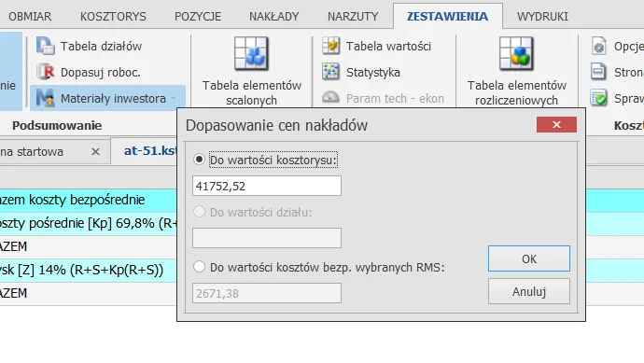Screen dimensions: 644x363
Task: Click the Tabela wartości icon
Action: [x=330, y=46]
